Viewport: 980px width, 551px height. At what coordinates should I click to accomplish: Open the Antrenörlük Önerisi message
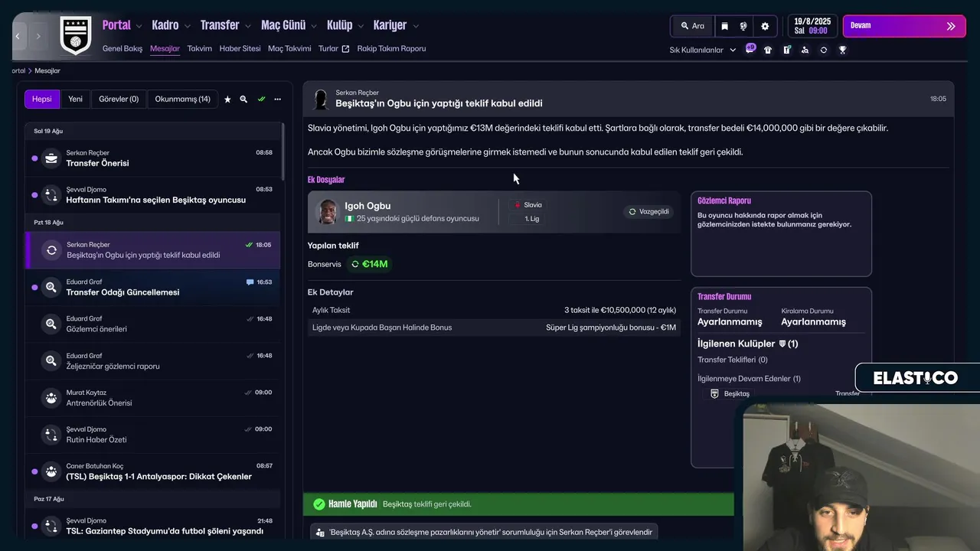152,398
